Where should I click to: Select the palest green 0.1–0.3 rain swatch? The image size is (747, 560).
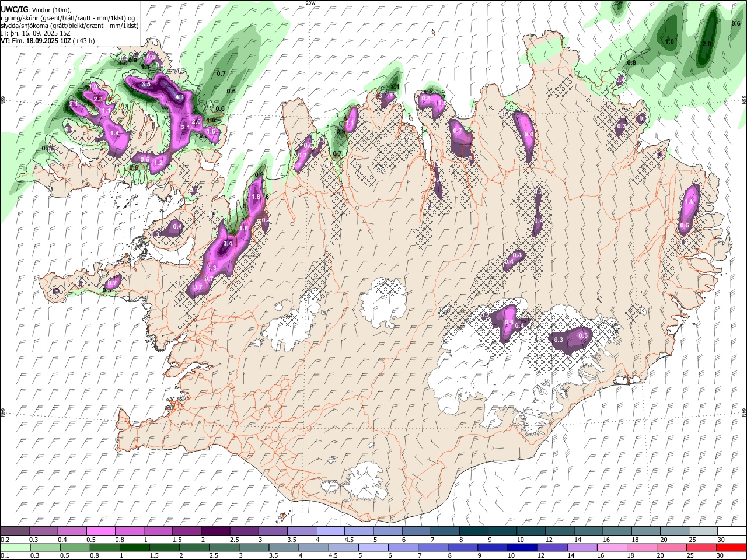[x=15, y=547]
